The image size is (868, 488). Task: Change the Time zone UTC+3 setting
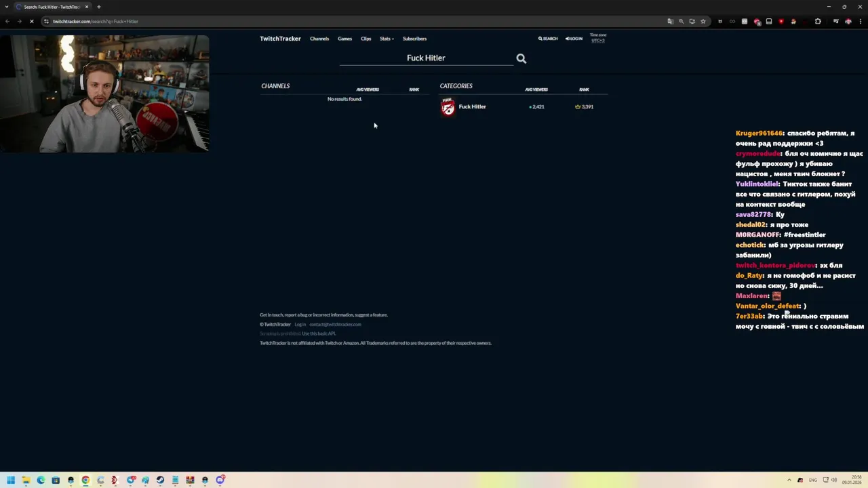coord(597,38)
